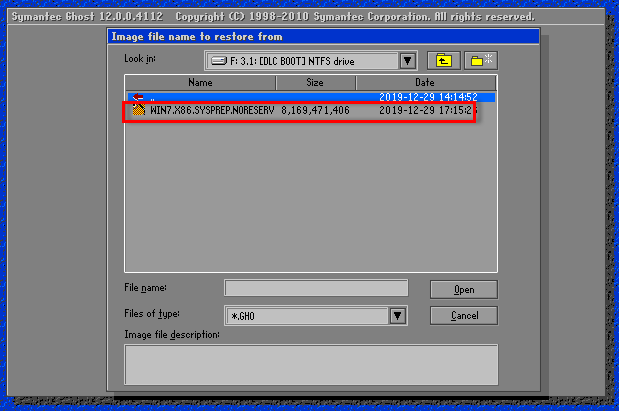Click the *.GHO file type combo box
619x411 pixels.
(316, 316)
